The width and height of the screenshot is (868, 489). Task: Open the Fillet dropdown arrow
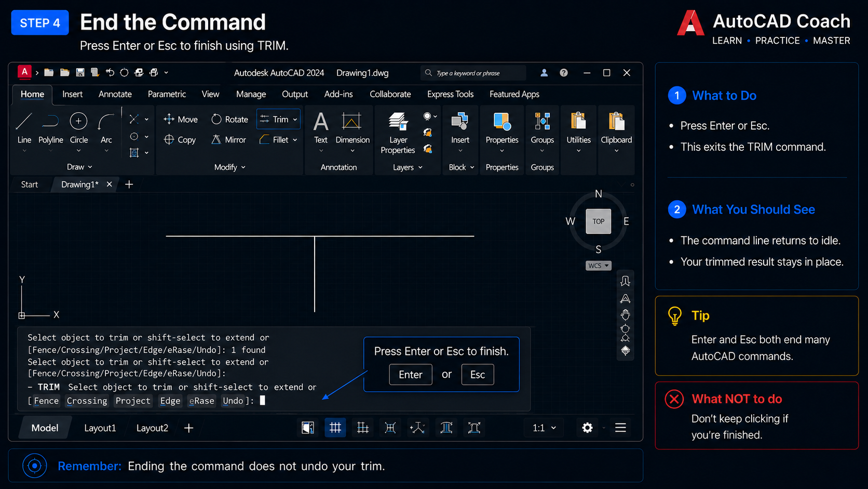(x=295, y=140)
